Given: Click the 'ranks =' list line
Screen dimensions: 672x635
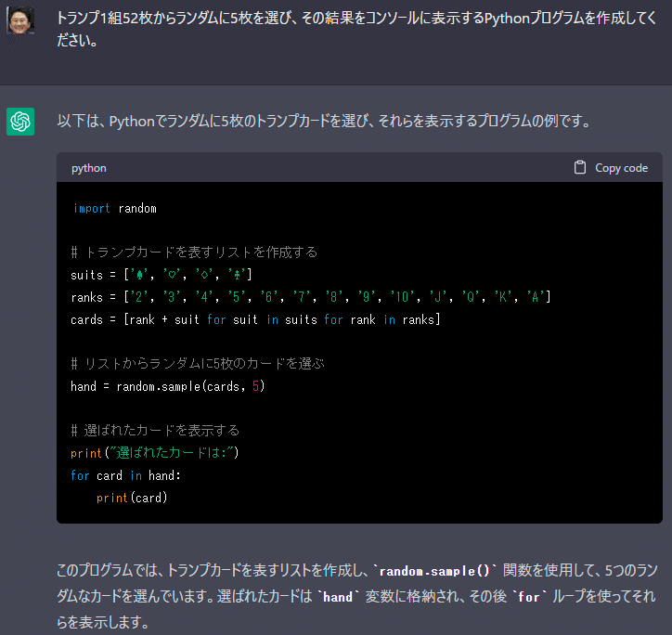Looking at the screenshot, I should (x=311, y=297).
